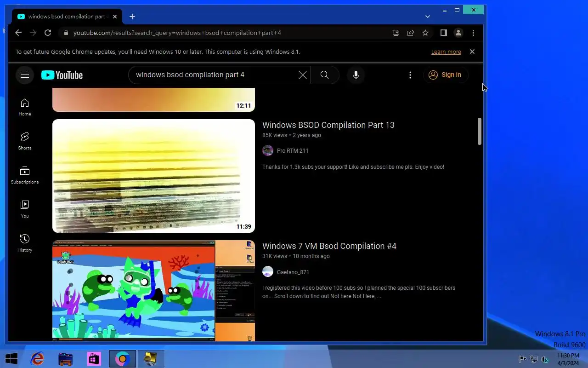Click the site lock icon
The image size is (588, 368).
[66, 33]
